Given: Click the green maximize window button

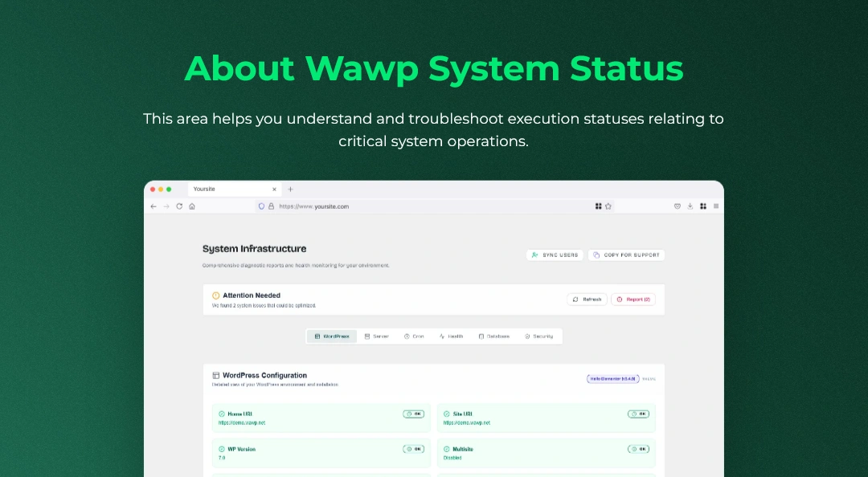Looking at the screenshot, I should [x=169, y=190].
